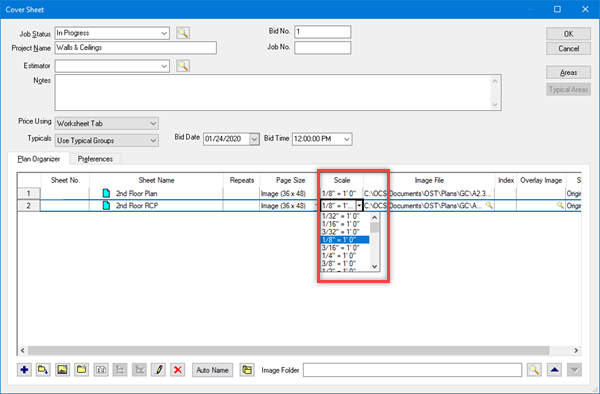Click the page icon beside 2nd Floor Plan
Viewport: 600px width, 394px height.
106,193
